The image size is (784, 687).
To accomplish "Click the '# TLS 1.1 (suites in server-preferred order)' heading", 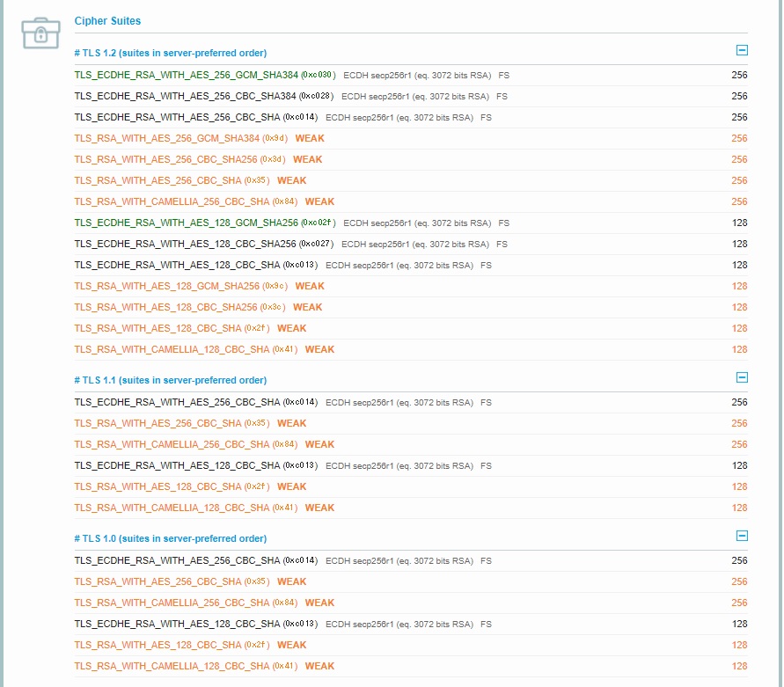I will pos(171,381).
